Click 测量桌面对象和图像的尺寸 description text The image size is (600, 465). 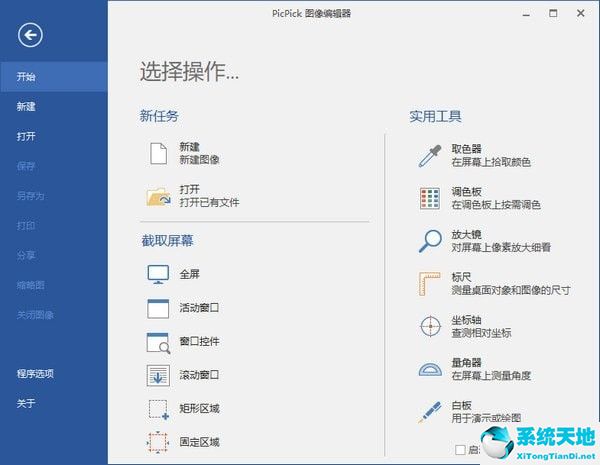511,290
